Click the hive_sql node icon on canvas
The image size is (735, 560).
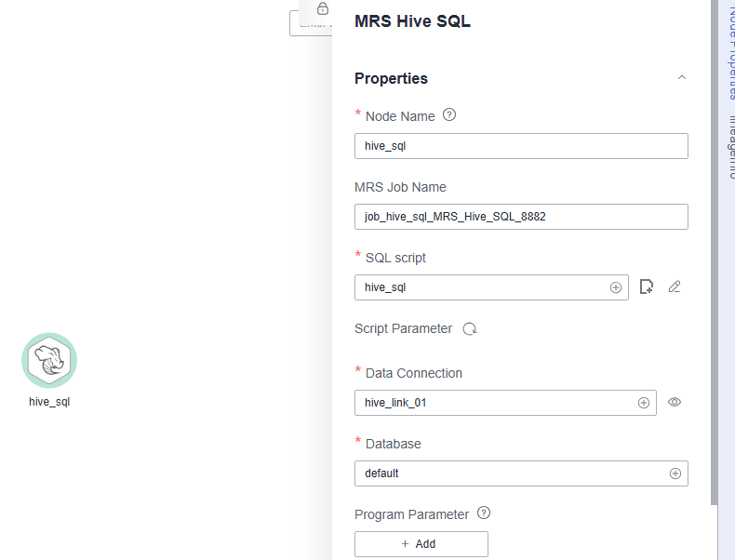tap(49, 360)
